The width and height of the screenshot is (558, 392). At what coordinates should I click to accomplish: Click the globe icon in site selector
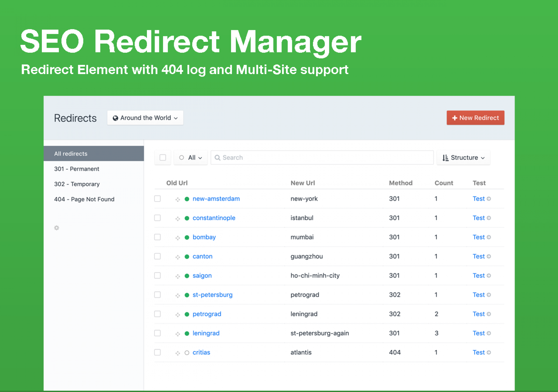[x=116, y=118]
